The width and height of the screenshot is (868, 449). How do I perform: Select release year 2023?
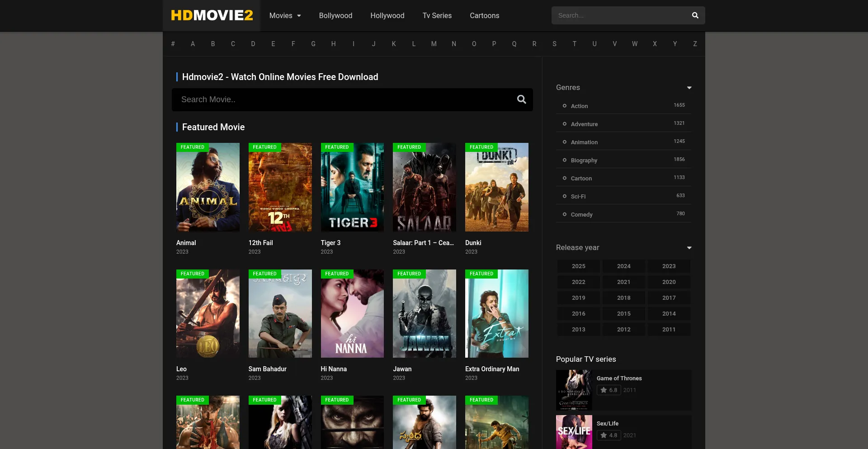pyautogui.click(x=669, y=266)
